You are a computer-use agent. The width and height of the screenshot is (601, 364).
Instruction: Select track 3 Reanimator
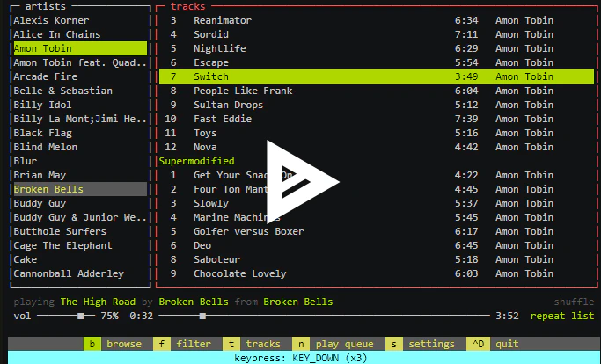(377, 20)
